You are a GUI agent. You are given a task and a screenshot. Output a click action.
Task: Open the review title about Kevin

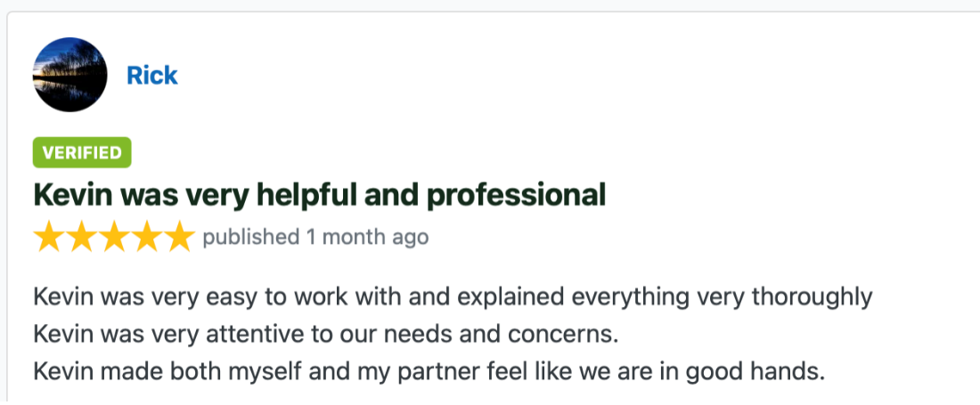tap(319, 194)
